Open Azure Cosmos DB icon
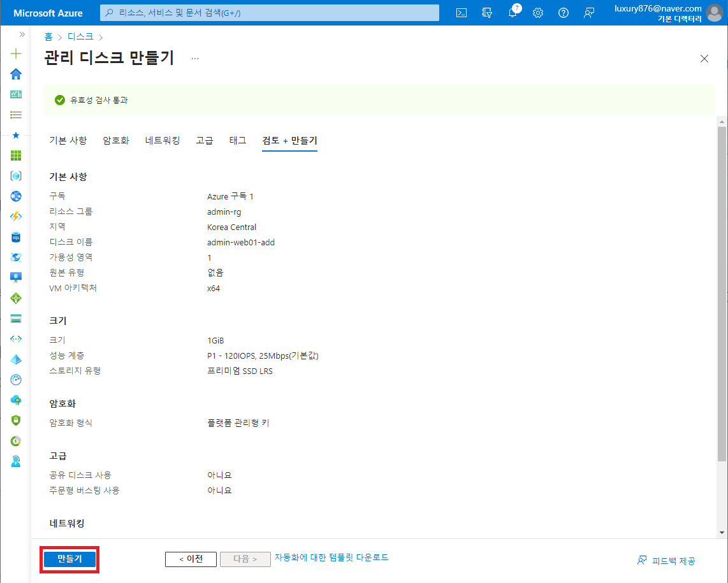Screen dimensions: 728x583 [x=16, y=257]
